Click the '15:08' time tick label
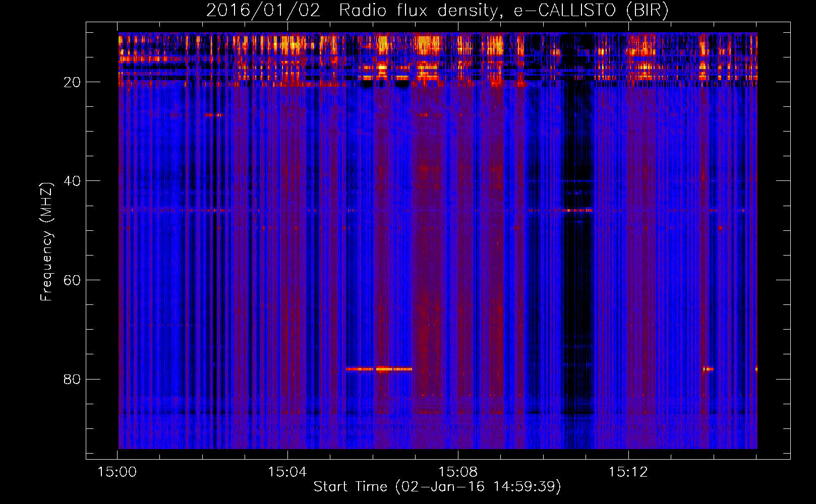This screenshot has width=816, height=504. [x=458, y=472]
